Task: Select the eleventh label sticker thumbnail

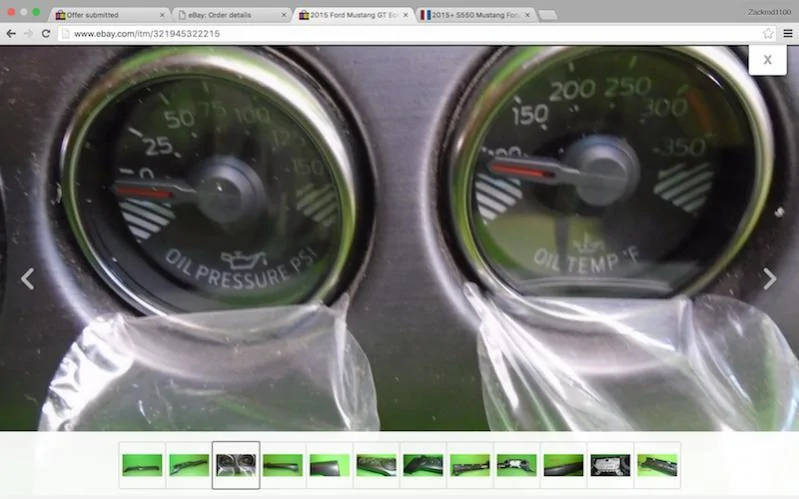Action: 610,465
